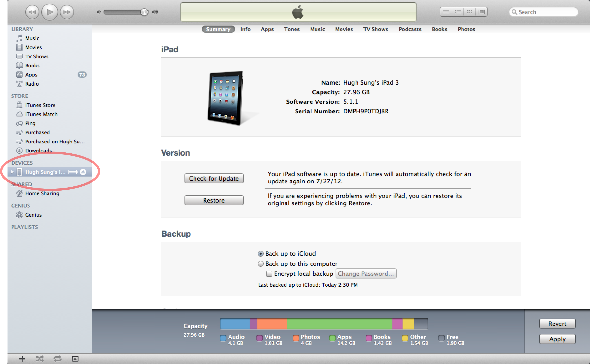
Task: Click the Fast-forward next track button
Action: pos(67,12)
